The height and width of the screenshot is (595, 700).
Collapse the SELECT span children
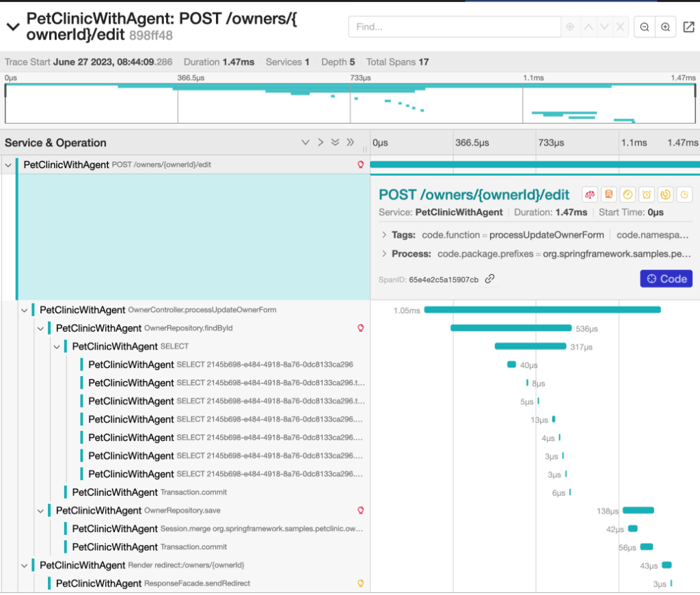pyautogui.click(x=57, y=347)
